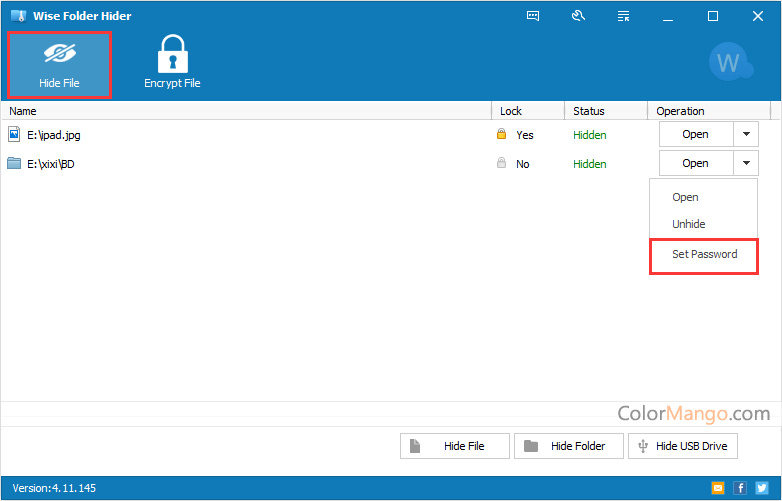Click the gray lock icon for E:\xixi\BD
The image size is (782, 501).
[502, 163]
